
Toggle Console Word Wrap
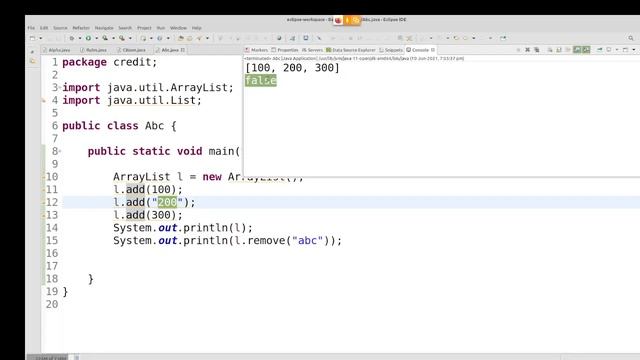[x=568, y=50]
